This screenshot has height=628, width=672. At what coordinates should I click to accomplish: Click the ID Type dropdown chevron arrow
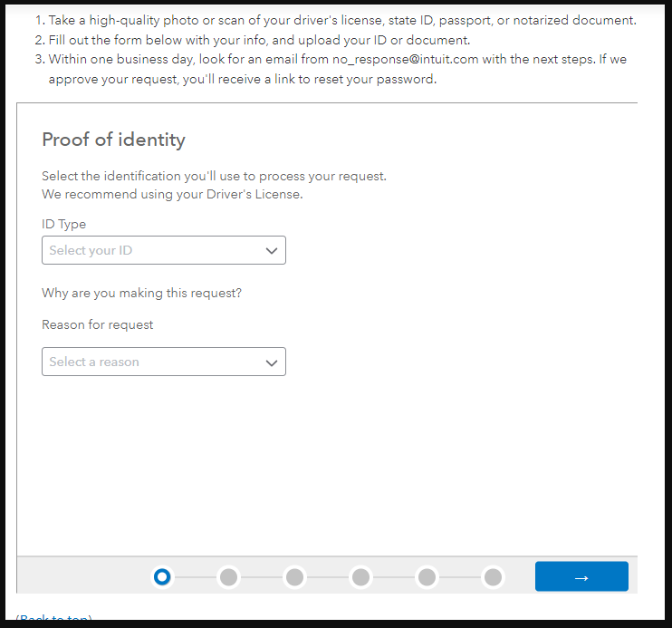click(x=272, y=251)
